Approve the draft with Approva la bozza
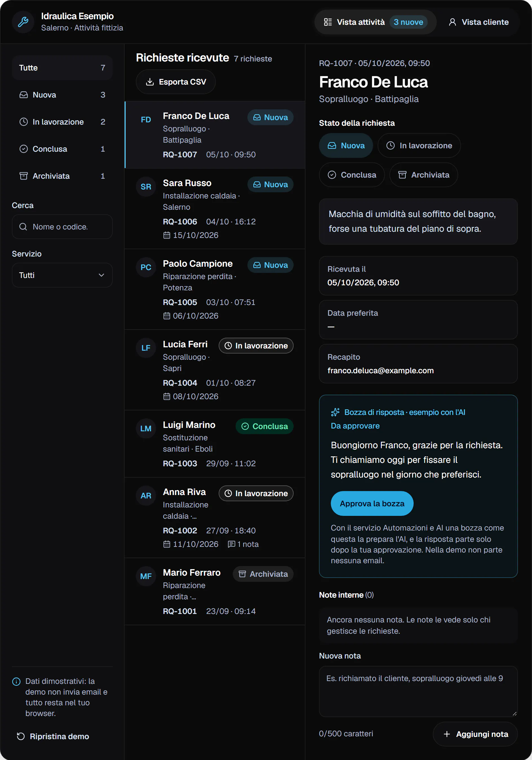 (x=372, y=503)
